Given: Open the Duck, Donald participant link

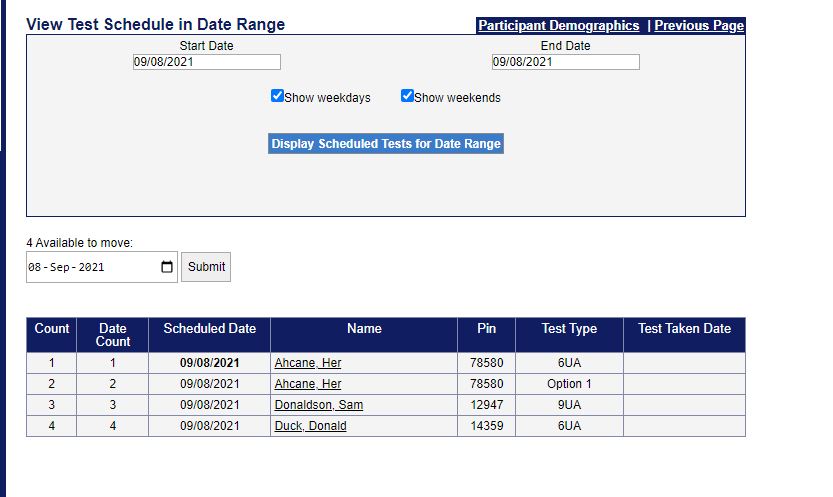Looking at the screenshot, I should (310, 426).
